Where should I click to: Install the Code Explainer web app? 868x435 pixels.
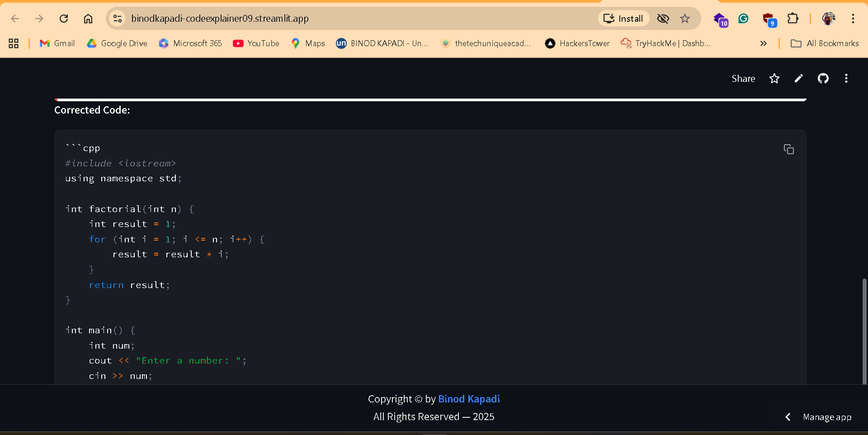[x=623, y=19]
